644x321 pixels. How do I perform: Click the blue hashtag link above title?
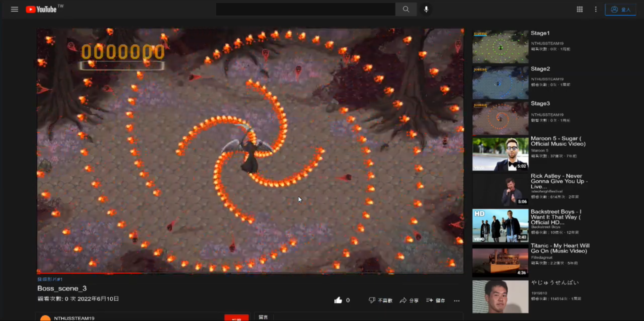click(50, 279)
